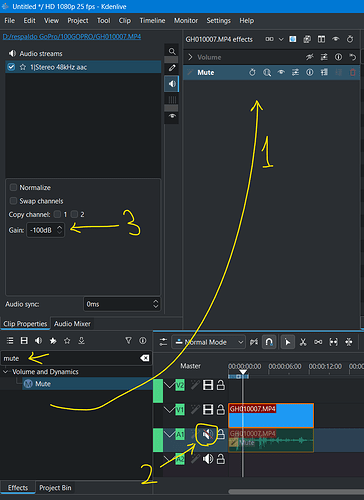Open the Edit menu
The width and height of the screenshot is (364, 500).
point(29,21)
